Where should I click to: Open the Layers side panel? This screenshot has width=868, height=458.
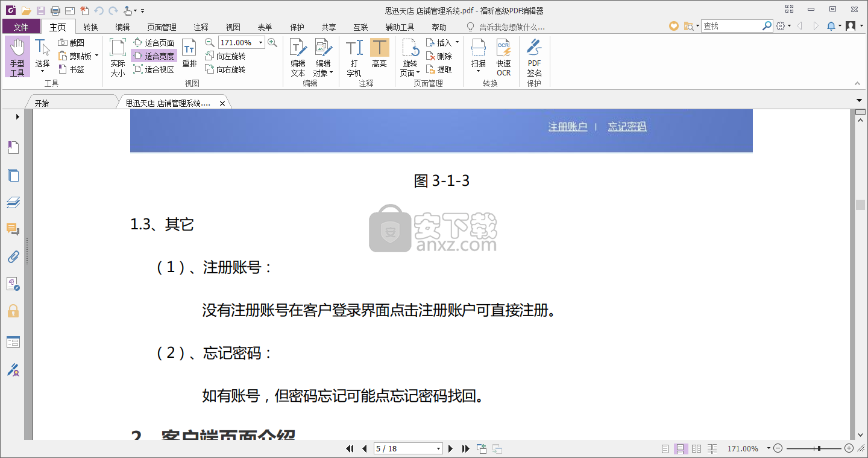point(13,202)
